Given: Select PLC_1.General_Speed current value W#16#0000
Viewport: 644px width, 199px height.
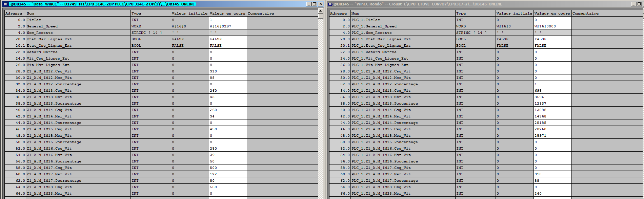Looking at the screenshot, I should [x=552, y=26].
